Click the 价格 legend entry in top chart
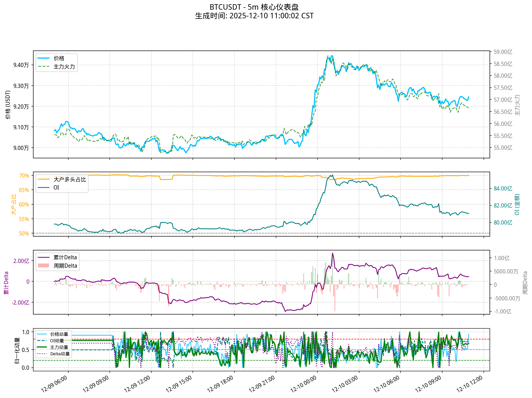The width and height of the screenshot is (532, 398). [x=59, y=58]
